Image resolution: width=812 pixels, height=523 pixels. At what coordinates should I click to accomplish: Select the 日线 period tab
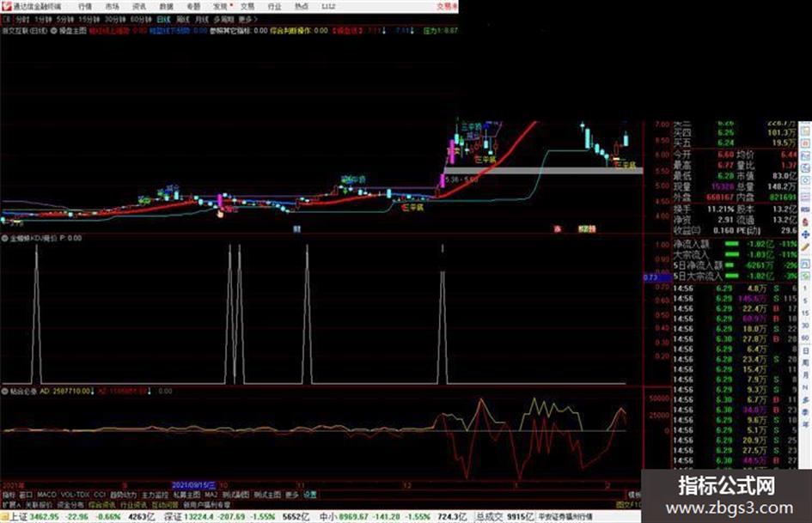tap(163, 19)
